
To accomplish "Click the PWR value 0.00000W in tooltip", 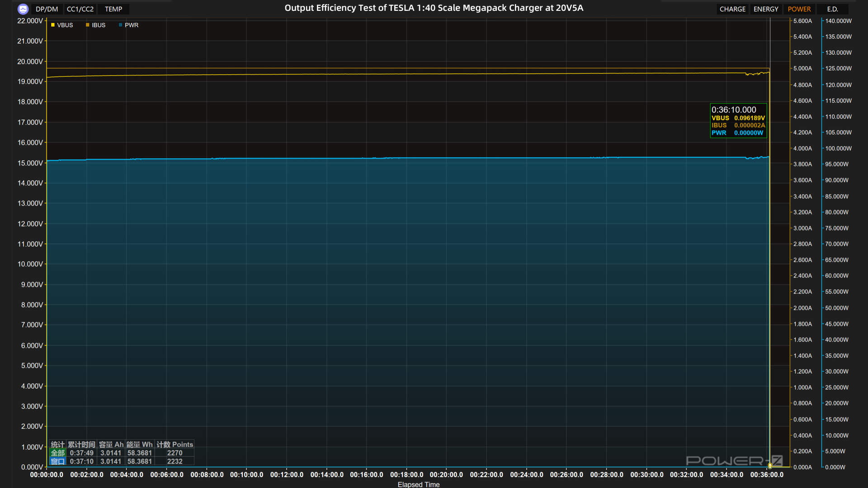I will [x=748, y=133].
